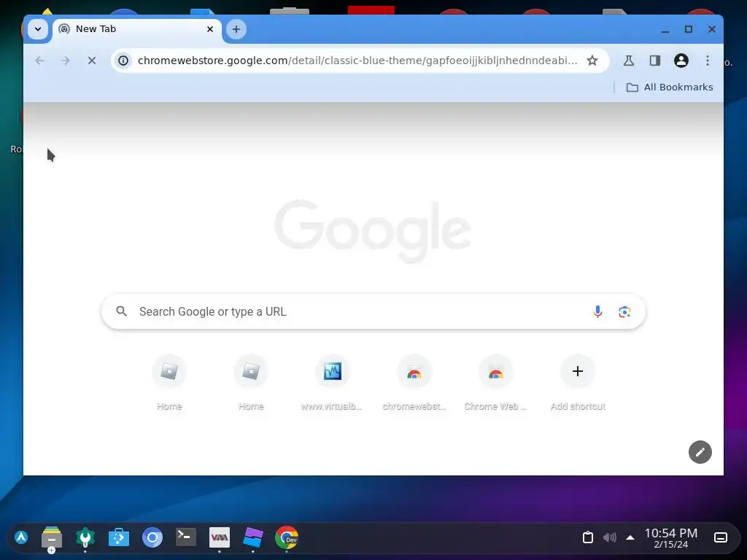747x560 pixels.
Task: Search by image with Google Lens
Action: [x=624, y=311]
